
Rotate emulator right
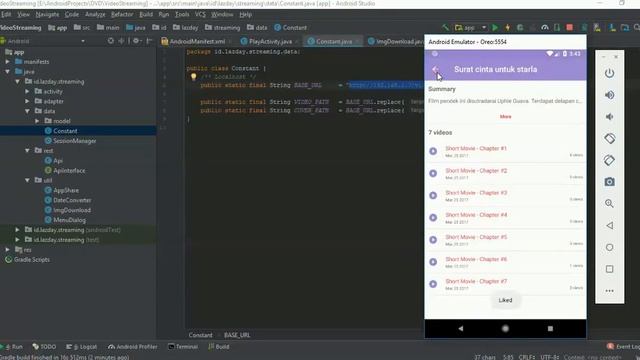pyautogui.click(x=609, y=160)
